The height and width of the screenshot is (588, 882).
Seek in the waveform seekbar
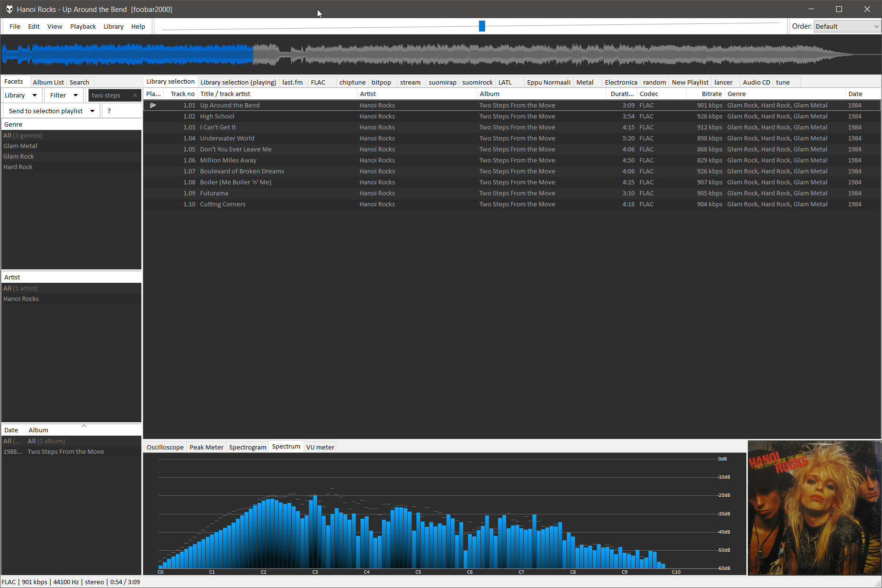click(441, 54)
